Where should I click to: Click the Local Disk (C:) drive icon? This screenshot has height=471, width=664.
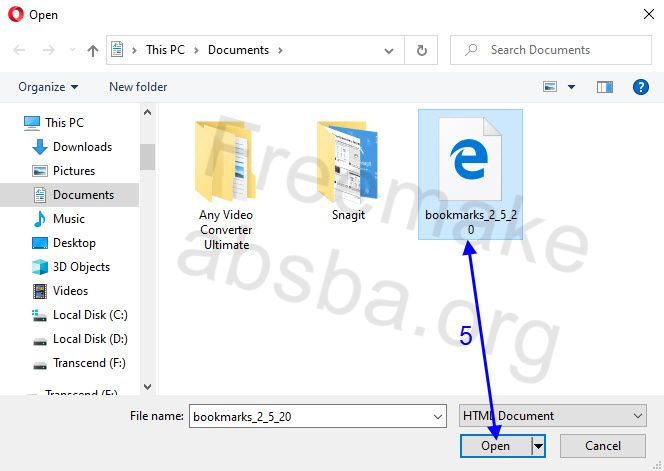pos(40,316)
